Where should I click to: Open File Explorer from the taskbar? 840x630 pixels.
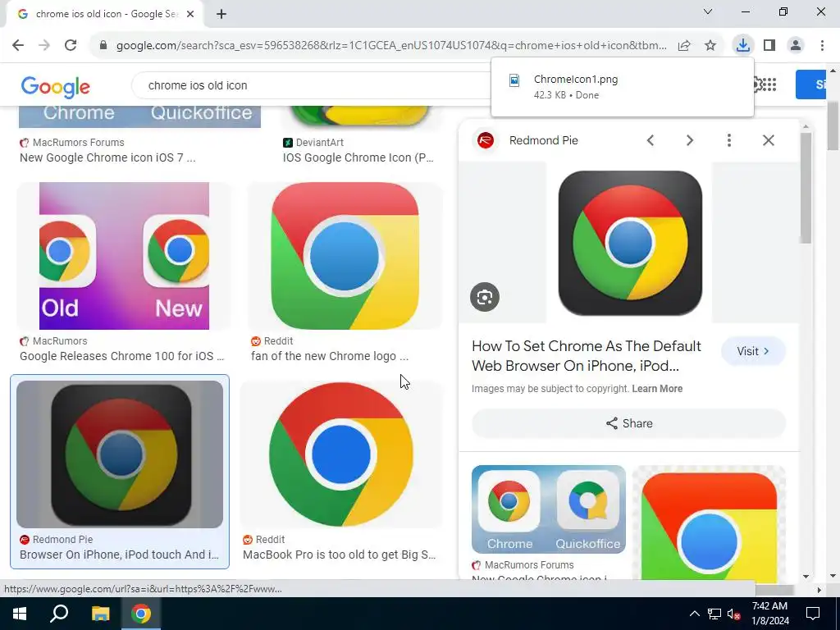[x=100, y=614]
